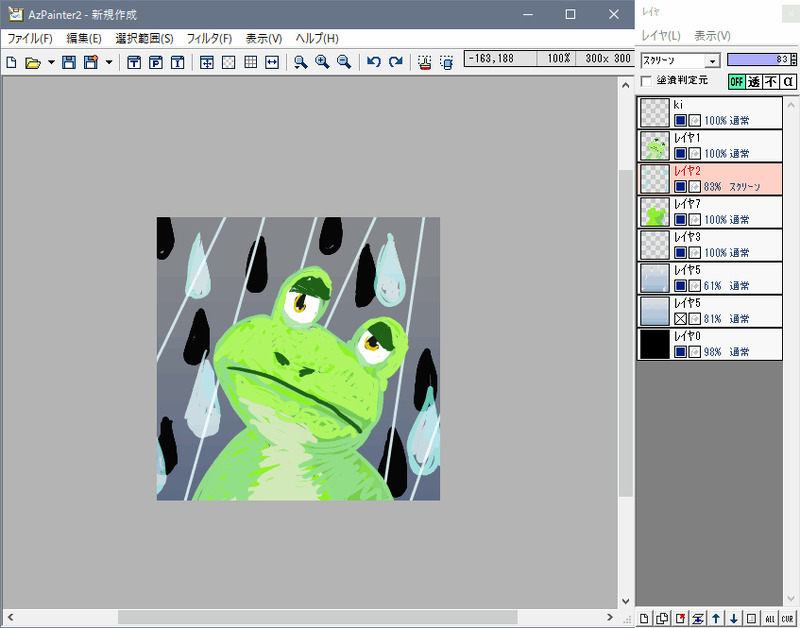Click the horizontal flip view icon

tap(272, 62)
